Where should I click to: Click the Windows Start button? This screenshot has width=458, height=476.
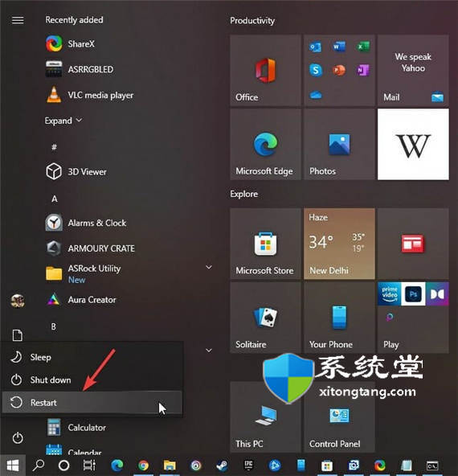[12, 466]
